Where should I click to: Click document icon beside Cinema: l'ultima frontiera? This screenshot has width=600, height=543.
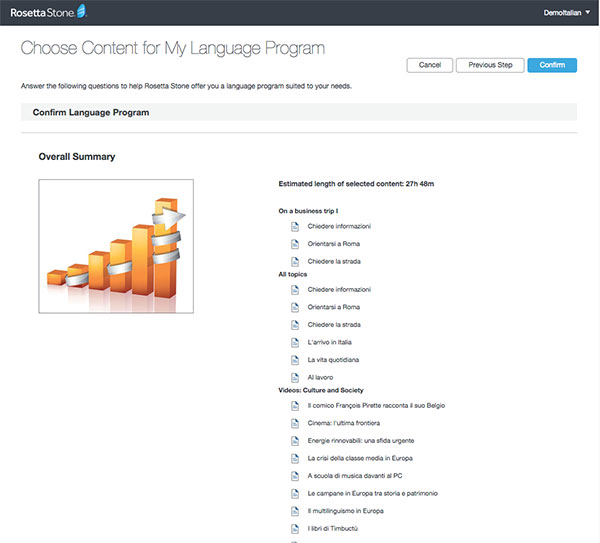(x=295, y=423)
